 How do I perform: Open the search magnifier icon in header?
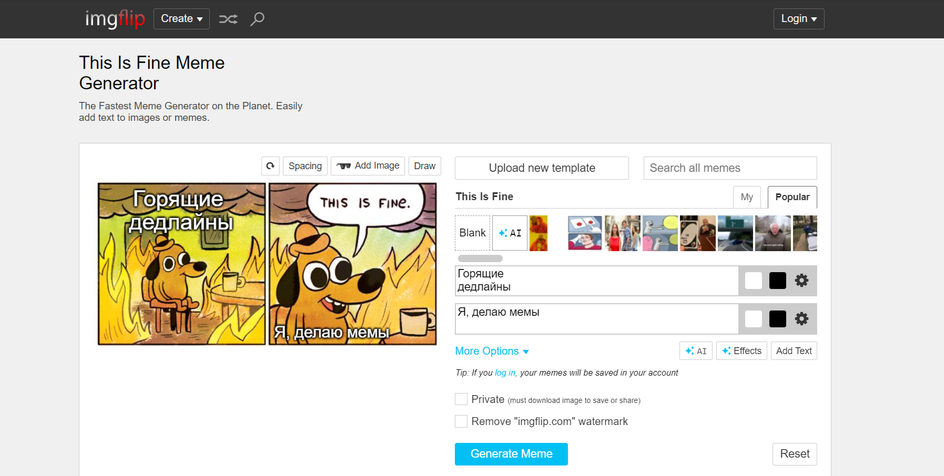pyautogui.click(x=257, y=19)
